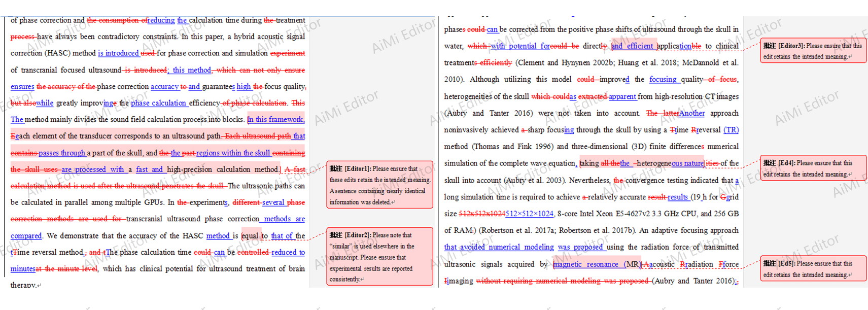Click the highlighted word "equal"
868x310 pixels.
click(250, 236)
